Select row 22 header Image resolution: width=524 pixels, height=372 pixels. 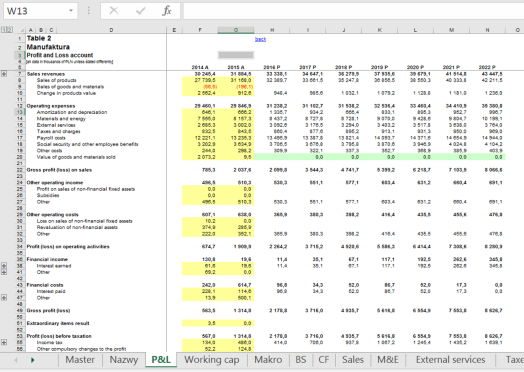click(x=20, y=170)
